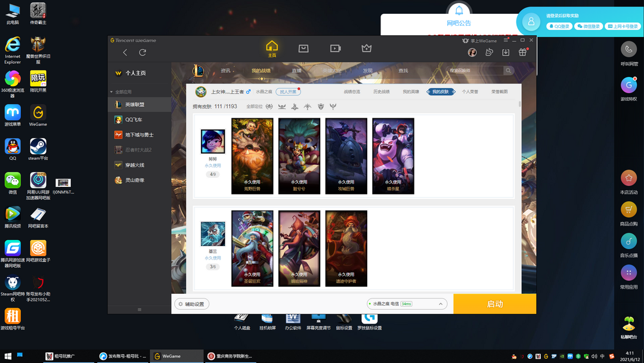Go back with WeGame's back arrow
This screenshot has height=363, width=644.
point(125,52)
